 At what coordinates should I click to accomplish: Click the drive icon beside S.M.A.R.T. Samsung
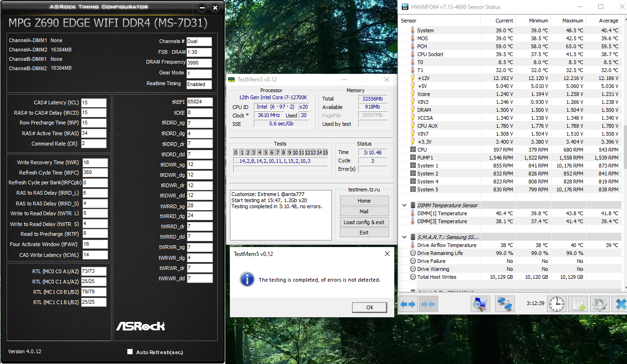pyautogui.click(x=413, y=237)
